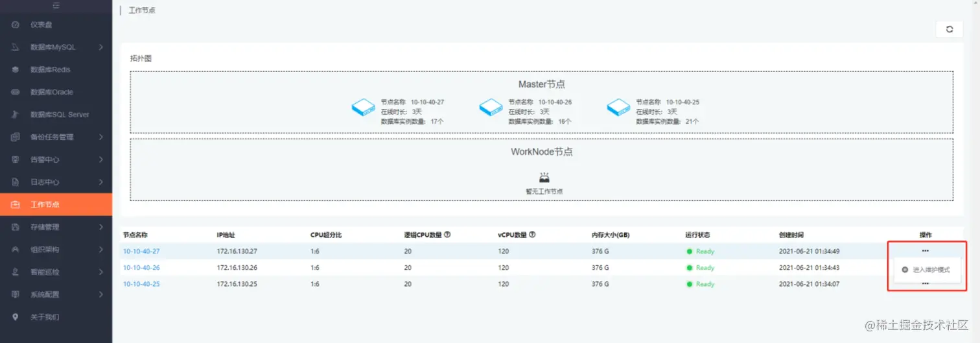Click the Master节点 topology heading
The height and width of the screenshot is (343, 980).
pos(542,84)
